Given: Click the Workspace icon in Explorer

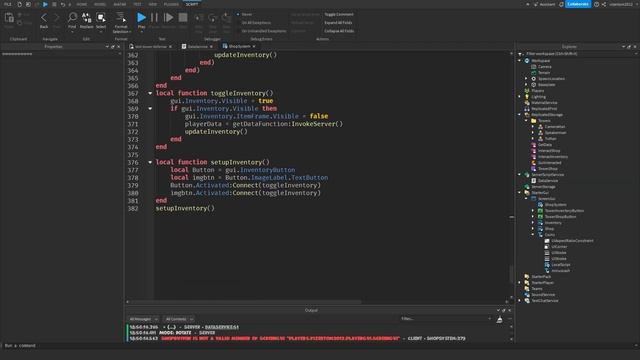Looking at the screenshot, I should pyautogui.click(x=527, y=60).
